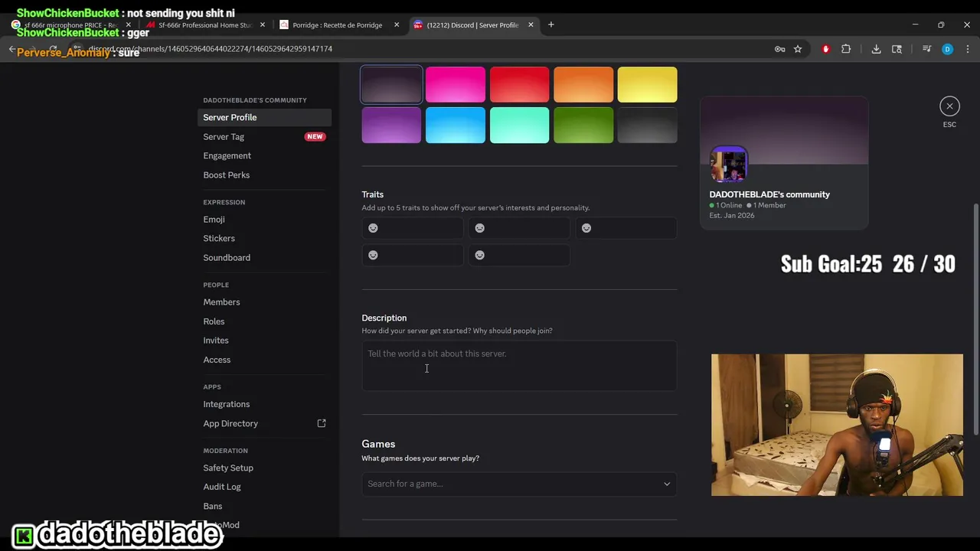Open the Chrome three-dot menu
The width and height of the screenshot is (980, 551).
tap(968, 49)
